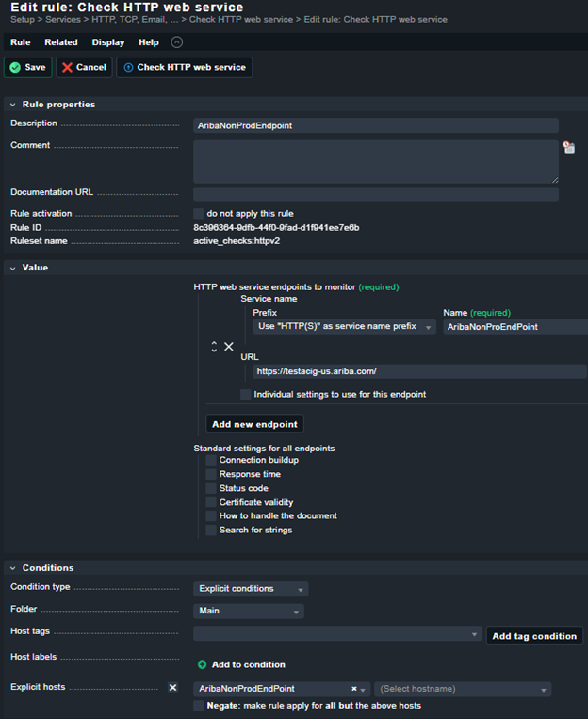
Task: Click the Add new endpoint button
Action: point(254,424)
